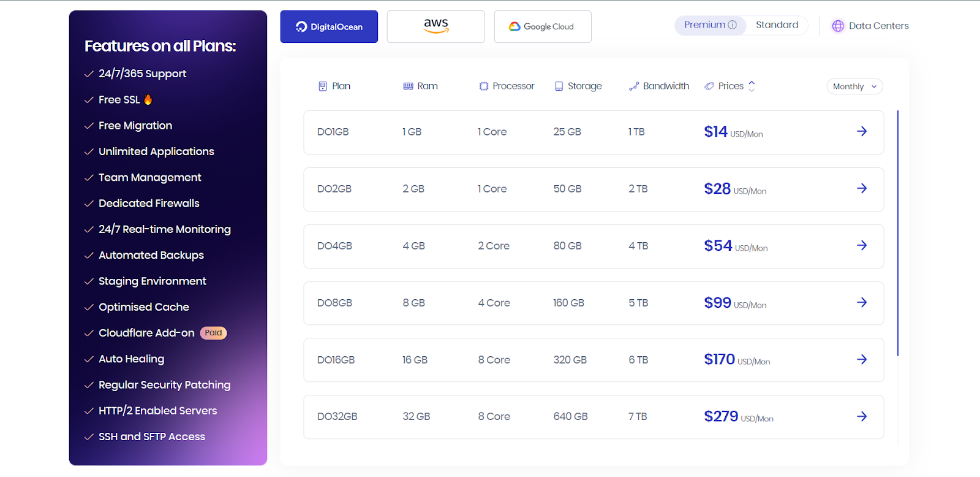Open the DO4GB plan arrow
Viewport: 980px width, 477px height.
pos(862,245)
